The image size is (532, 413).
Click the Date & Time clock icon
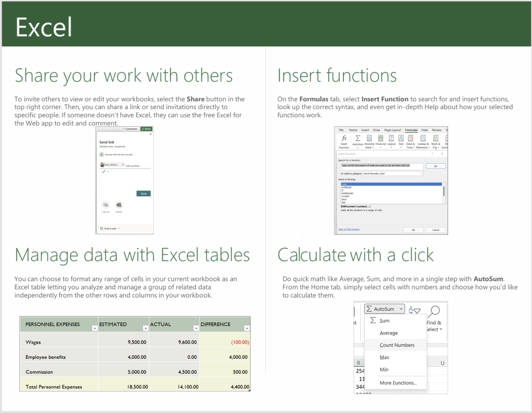410,139
